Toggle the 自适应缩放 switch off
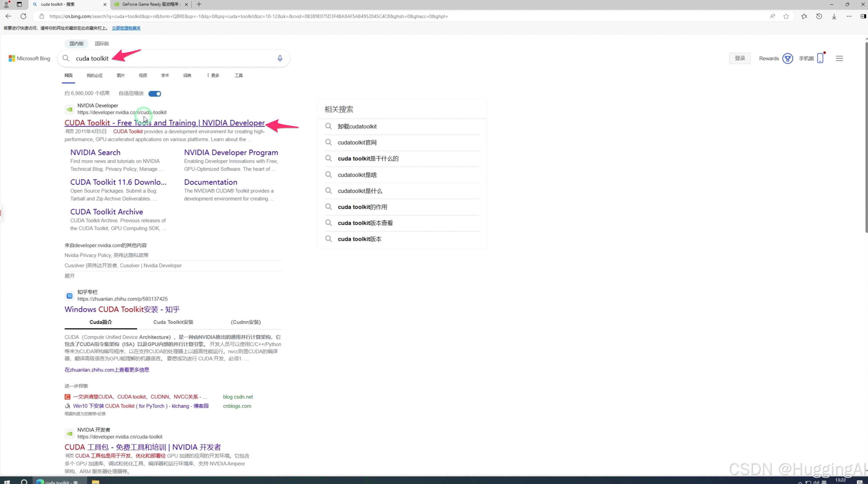Image resolution: width=868 pixels, height=484 pixels. (155, 94)
